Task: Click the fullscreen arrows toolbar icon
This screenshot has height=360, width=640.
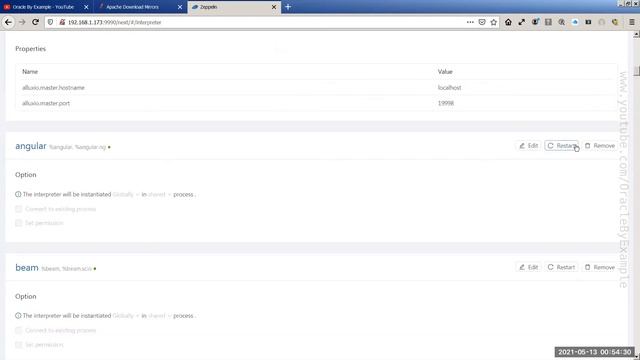Action: click(x=522, y=22)
